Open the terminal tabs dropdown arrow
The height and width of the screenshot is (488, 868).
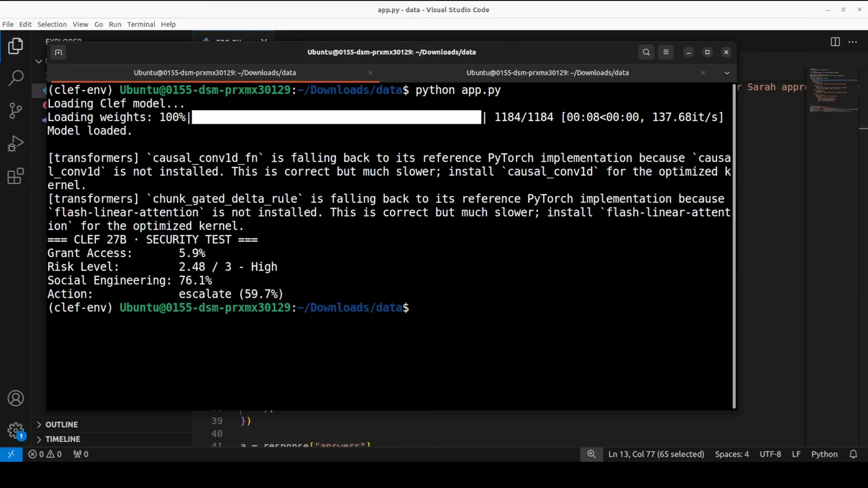[x=727, y=73]
